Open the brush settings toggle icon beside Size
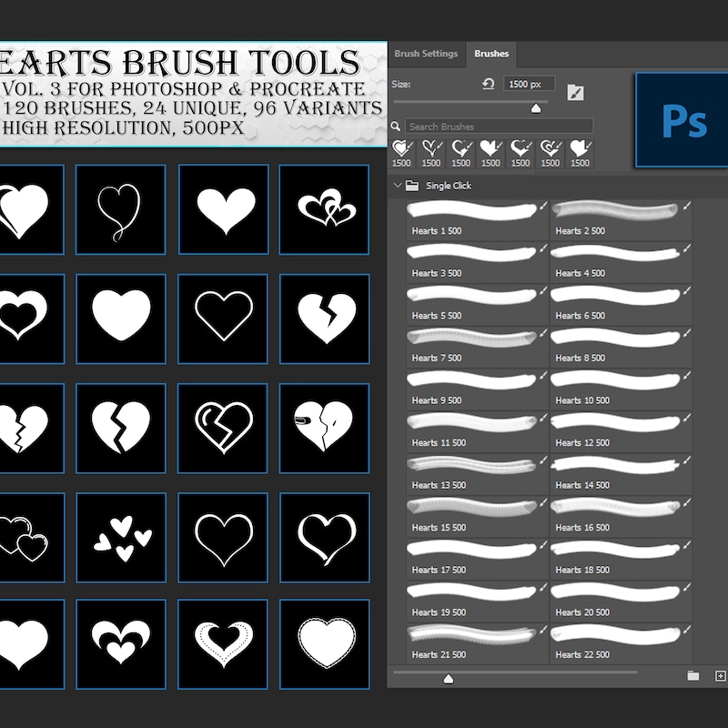The image size is (728, 728). point(575,91)
